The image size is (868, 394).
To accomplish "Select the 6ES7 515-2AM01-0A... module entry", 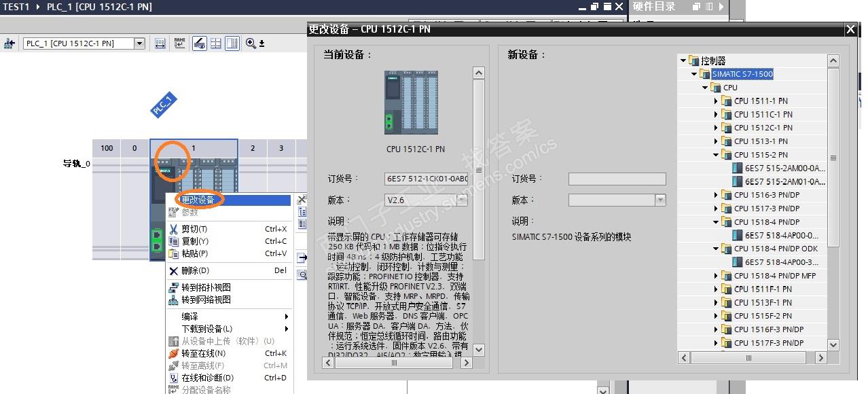I will pyautogui.click(x=785, y=181).
